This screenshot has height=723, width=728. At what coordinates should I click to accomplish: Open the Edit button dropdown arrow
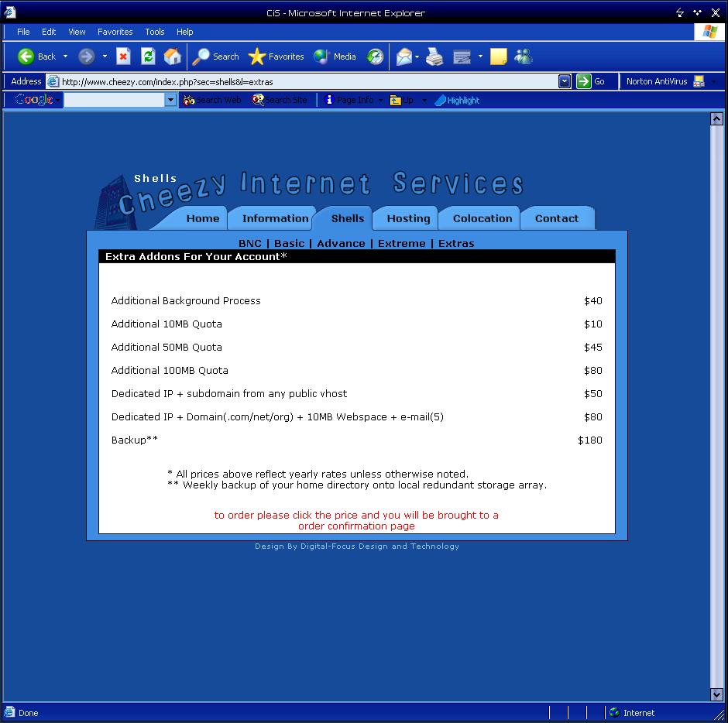click(480, 57)
